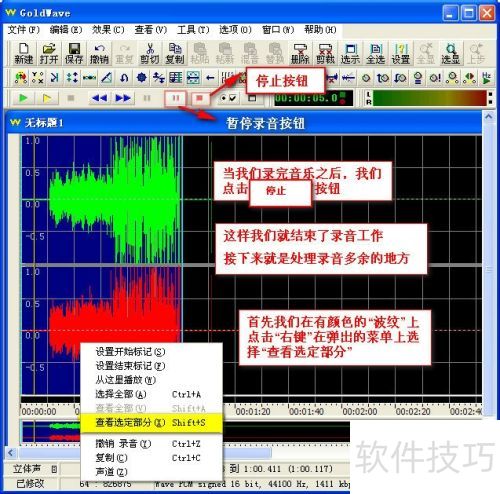
Task: Click the 删除 (Delete) toolbar icon
Action: click(300, 53)
